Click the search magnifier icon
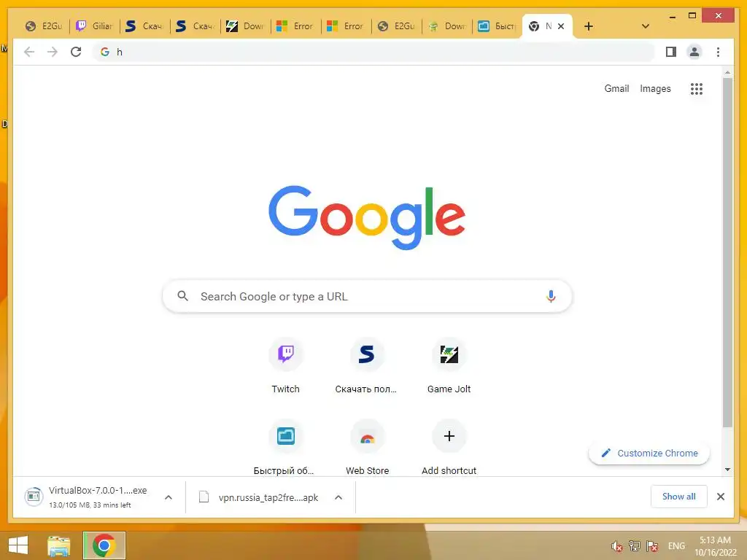 (182, 296)
